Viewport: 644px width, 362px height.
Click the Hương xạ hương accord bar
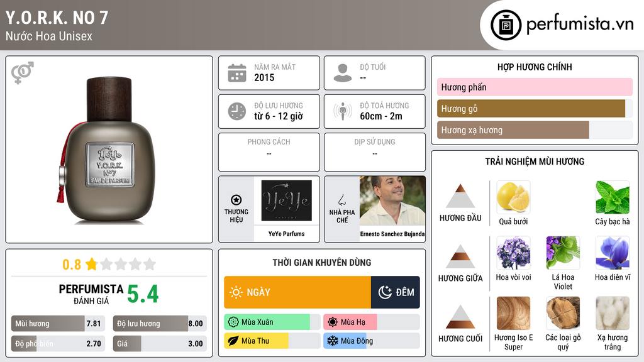point(535,130)
